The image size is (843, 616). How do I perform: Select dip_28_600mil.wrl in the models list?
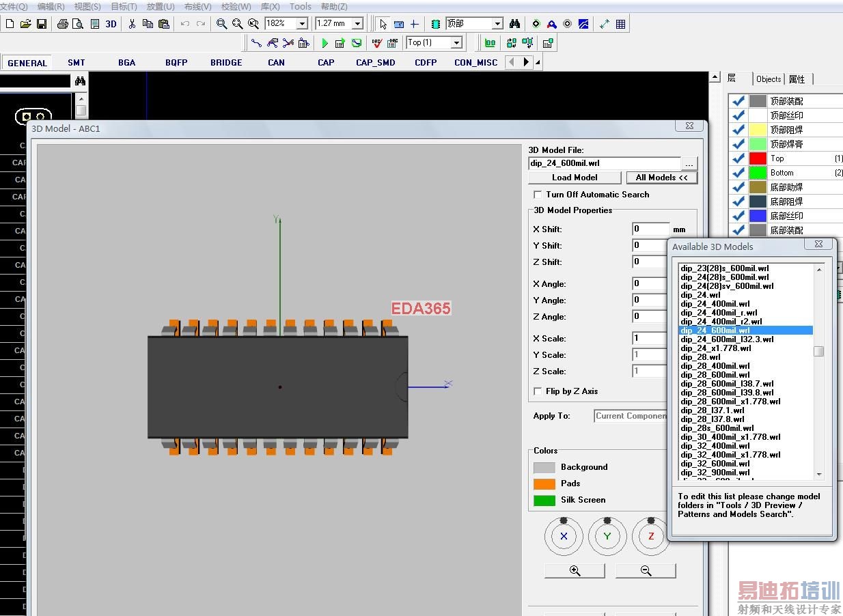pyautogui.click(x=715, y=375)
